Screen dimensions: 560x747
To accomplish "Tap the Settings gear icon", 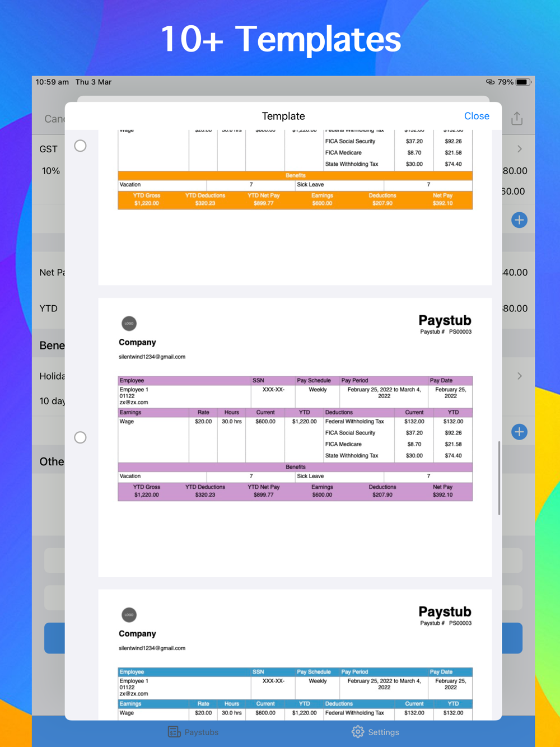I will pos(358,732).
